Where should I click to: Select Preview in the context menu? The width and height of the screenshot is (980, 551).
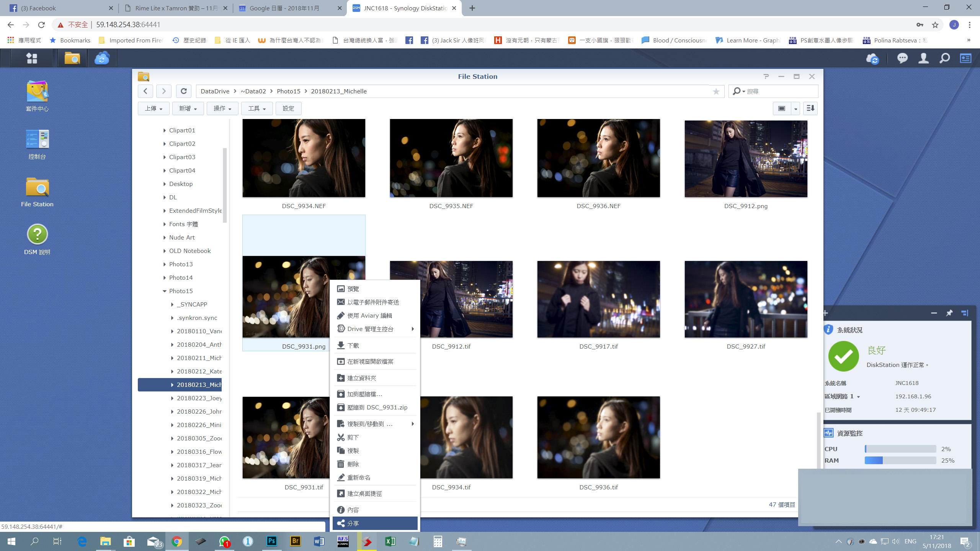pos(375,289)
